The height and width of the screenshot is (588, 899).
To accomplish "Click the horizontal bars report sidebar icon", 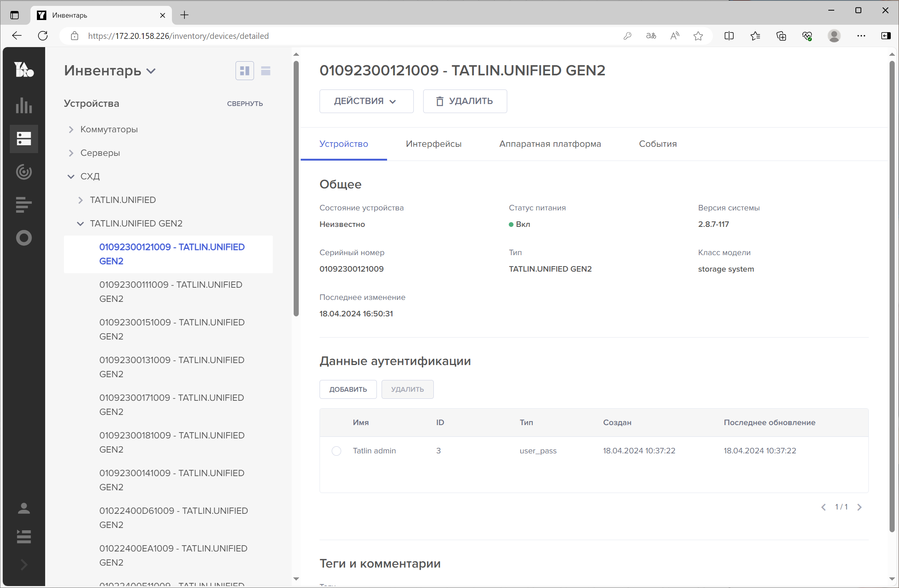I will click(x=24, y=205).
